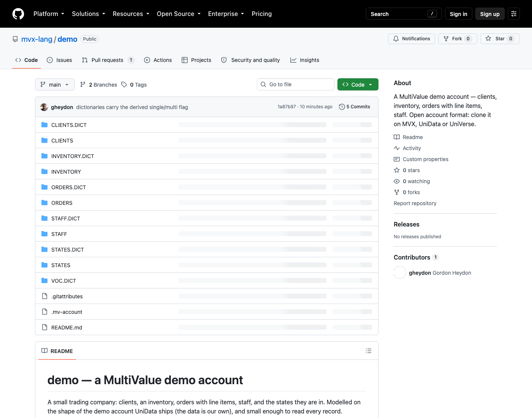Click Report repository link
This screenshot has height=418, width=532.
pos(415,203)
